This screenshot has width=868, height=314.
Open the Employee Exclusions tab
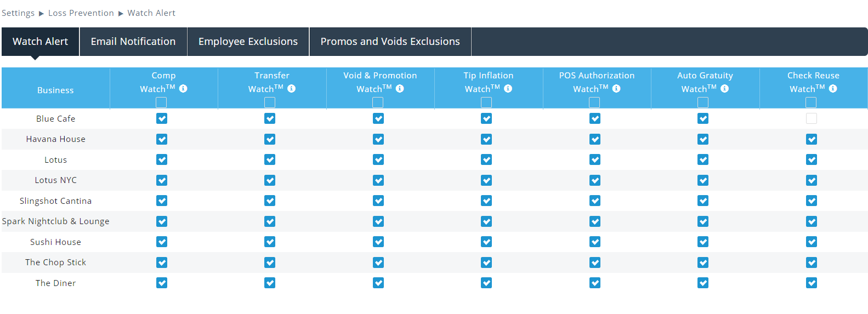[x=248, y=42]
